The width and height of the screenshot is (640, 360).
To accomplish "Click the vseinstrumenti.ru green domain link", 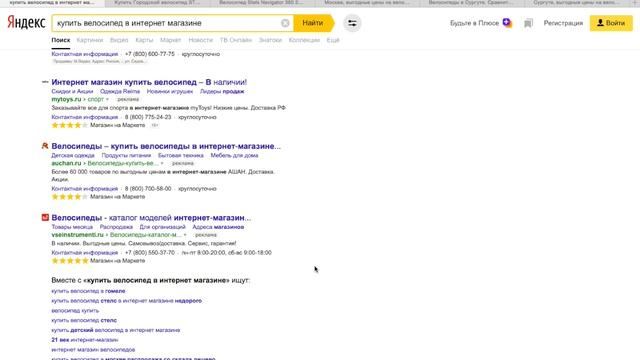I will point(78,235).
